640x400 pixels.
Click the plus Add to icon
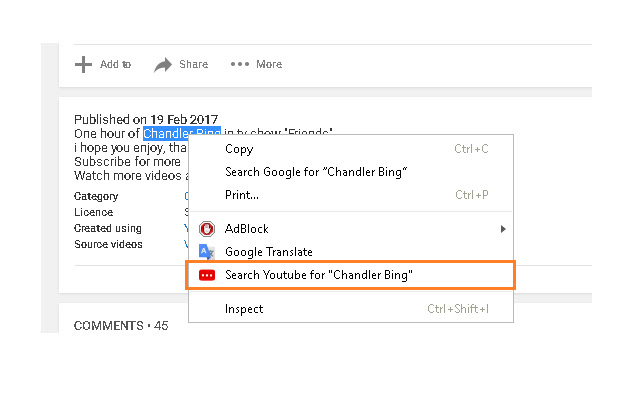coord(83,64)
